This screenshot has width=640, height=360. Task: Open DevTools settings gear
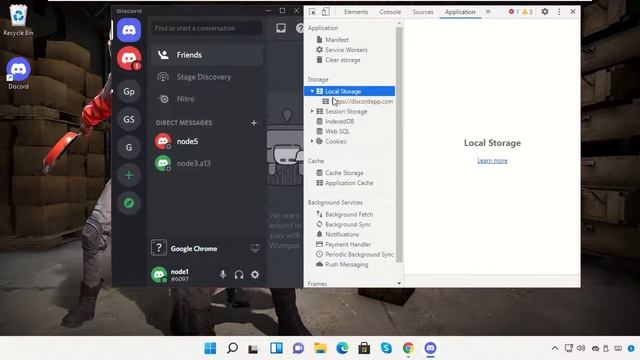coord(545,12)
